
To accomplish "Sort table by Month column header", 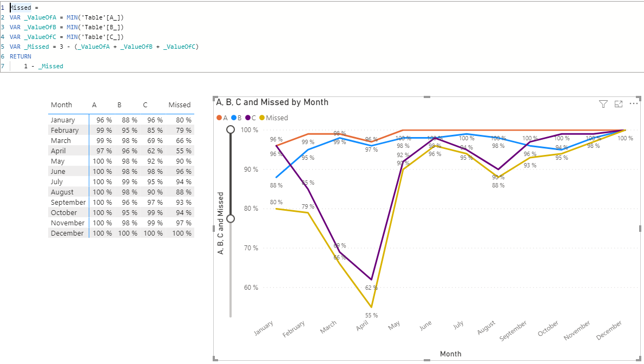I will [61, 105].
